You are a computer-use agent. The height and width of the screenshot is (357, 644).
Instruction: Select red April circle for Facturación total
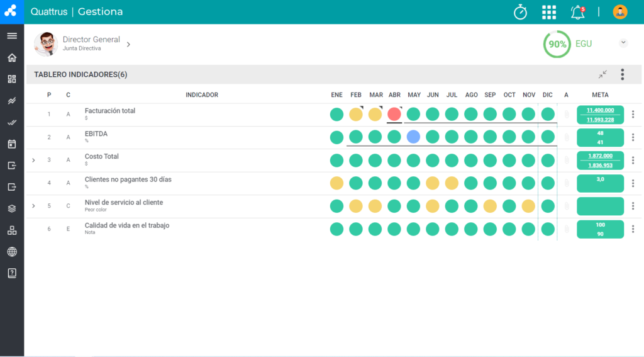pyautogui.click(x=394, y=114)
